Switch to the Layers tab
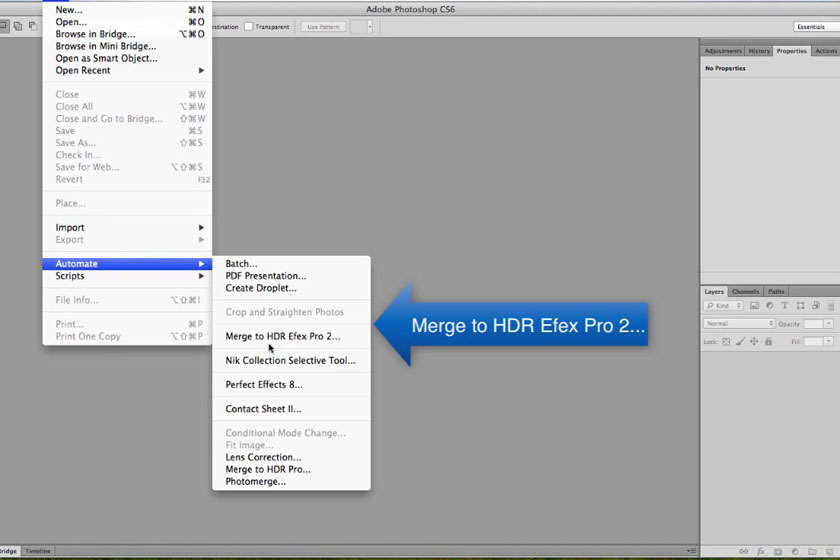Viewport: 840px width, 560px height. pos(714,292)
